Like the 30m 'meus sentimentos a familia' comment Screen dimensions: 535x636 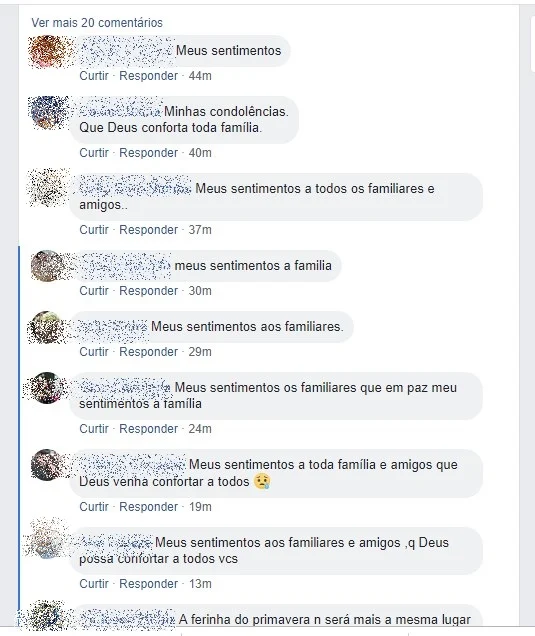click(x=94, y=291)
